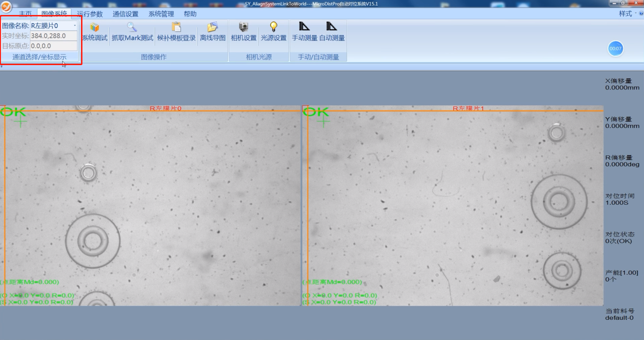The width and height of the screenshot is (644, 340).
Task: Click the 实时坐标 coordinate field
Action: click(x=53, y=36)
